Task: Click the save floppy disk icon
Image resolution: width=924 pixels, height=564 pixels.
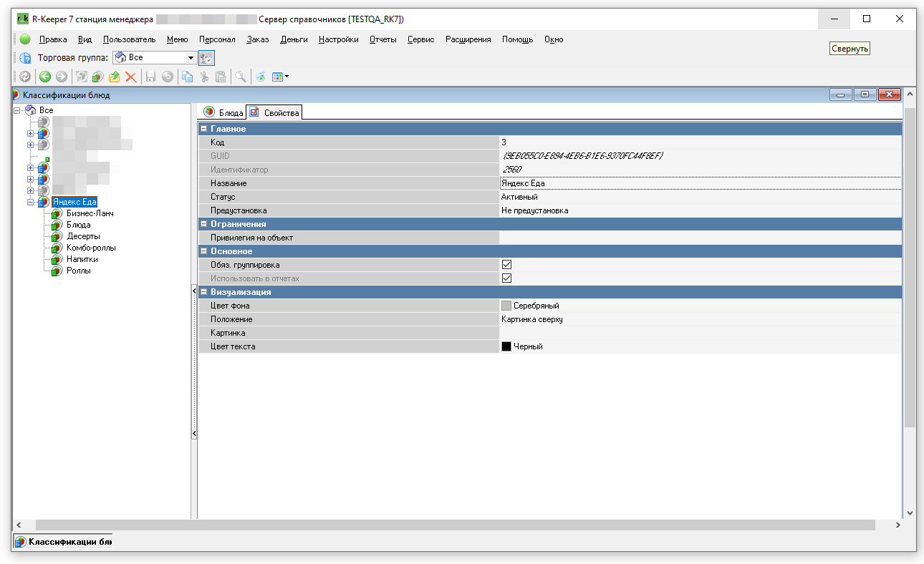Action: pos(150,77)
